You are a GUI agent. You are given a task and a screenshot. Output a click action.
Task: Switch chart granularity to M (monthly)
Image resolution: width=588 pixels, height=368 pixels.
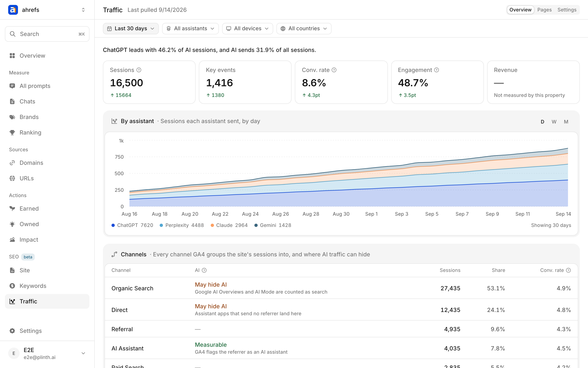[566, 122]
